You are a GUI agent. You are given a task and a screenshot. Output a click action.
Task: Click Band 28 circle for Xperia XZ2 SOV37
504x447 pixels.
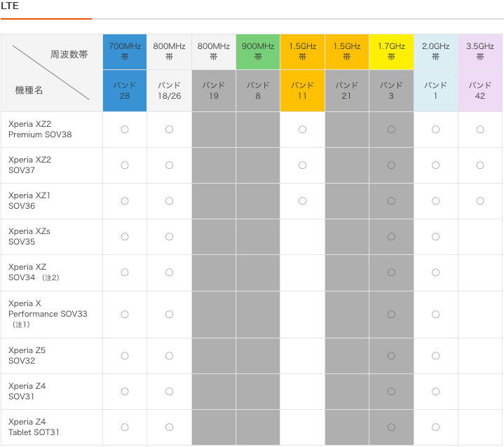click(x=125, y=165)
